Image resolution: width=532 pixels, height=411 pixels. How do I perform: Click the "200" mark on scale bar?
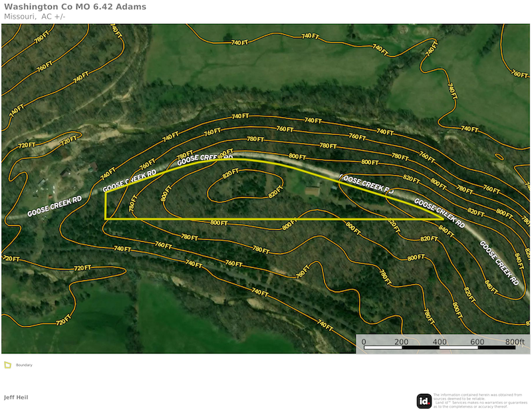click(402, 342)
